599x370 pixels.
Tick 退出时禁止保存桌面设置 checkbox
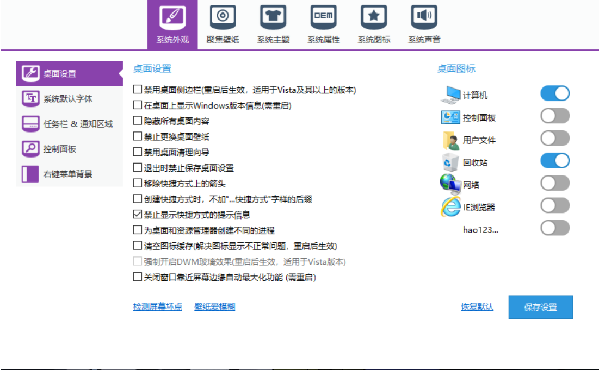tap(137, 168)
